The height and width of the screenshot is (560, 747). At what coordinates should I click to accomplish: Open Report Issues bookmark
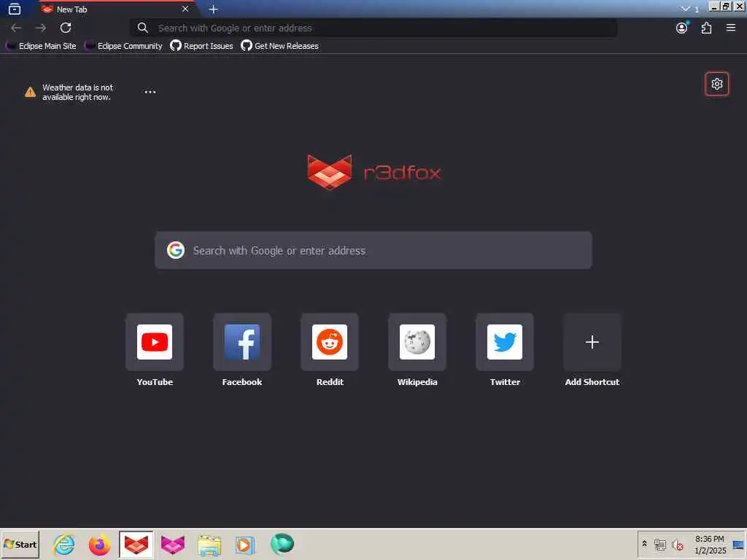tap(202, 46)
